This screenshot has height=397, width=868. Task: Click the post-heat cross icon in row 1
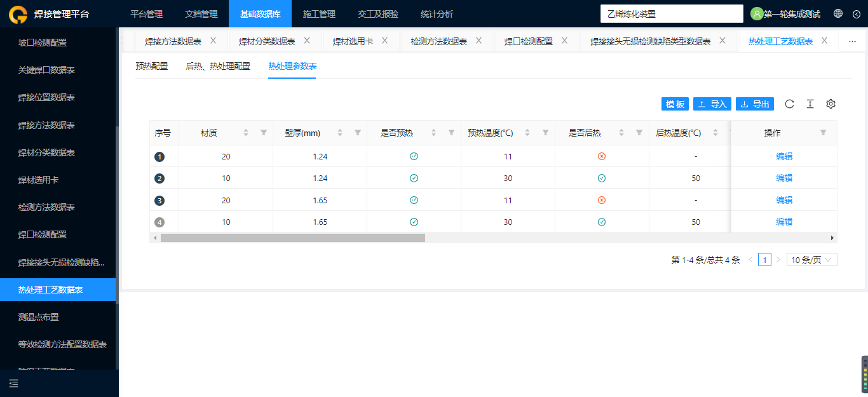602,156
